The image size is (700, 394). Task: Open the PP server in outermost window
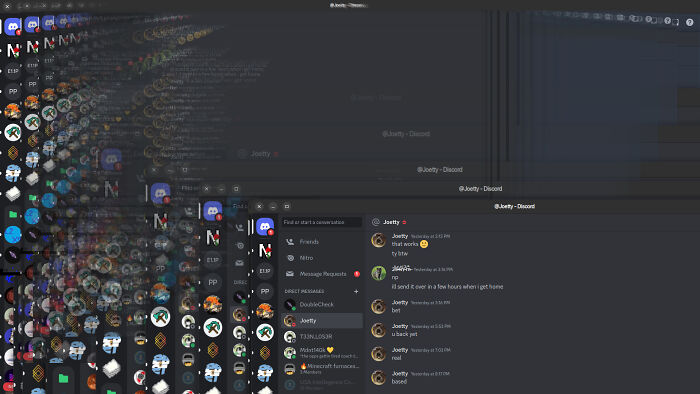point(13,91)
